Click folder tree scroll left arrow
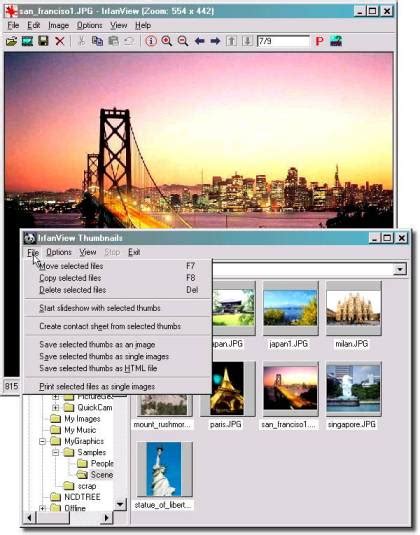420x535 pixels. tap(29, 518)
